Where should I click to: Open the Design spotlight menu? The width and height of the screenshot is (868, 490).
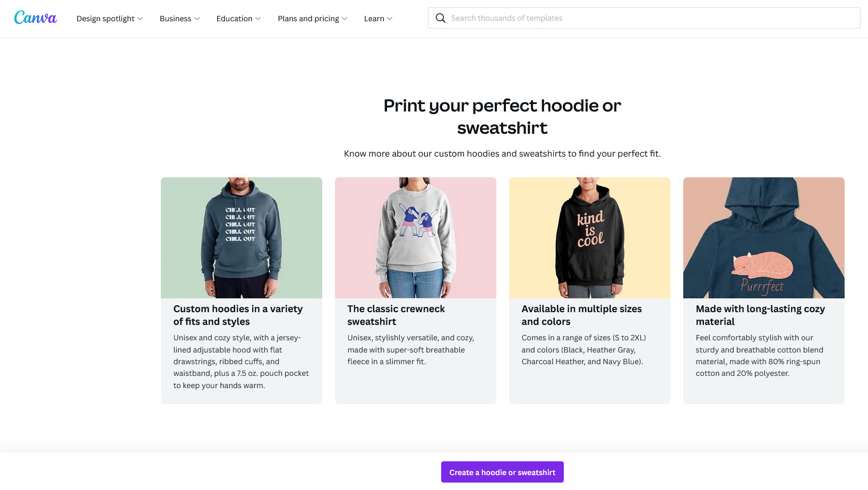click(x=105, y=19)
